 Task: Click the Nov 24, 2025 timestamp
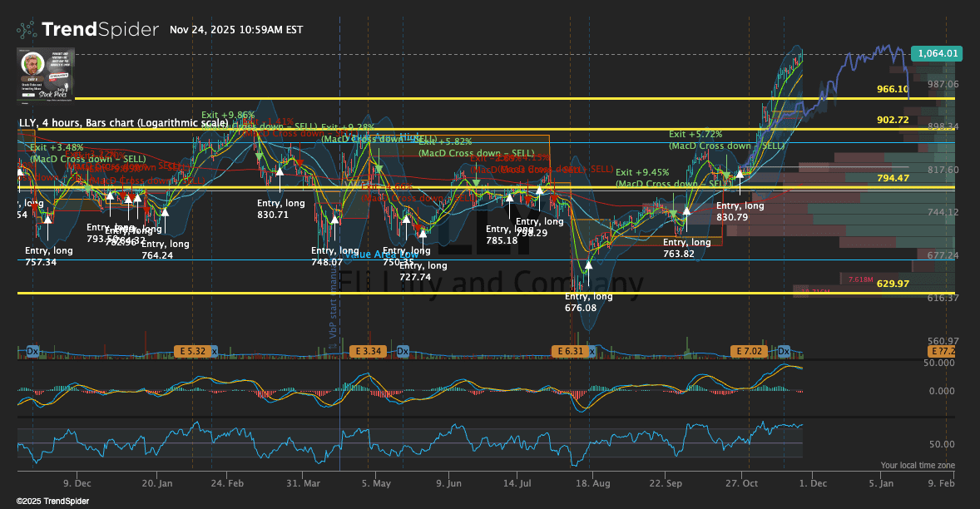(236, 30)
